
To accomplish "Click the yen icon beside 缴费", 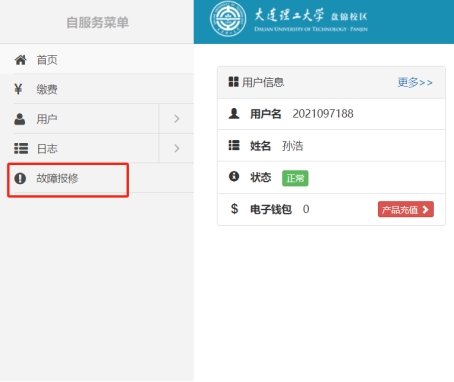I will pos(18,89).
